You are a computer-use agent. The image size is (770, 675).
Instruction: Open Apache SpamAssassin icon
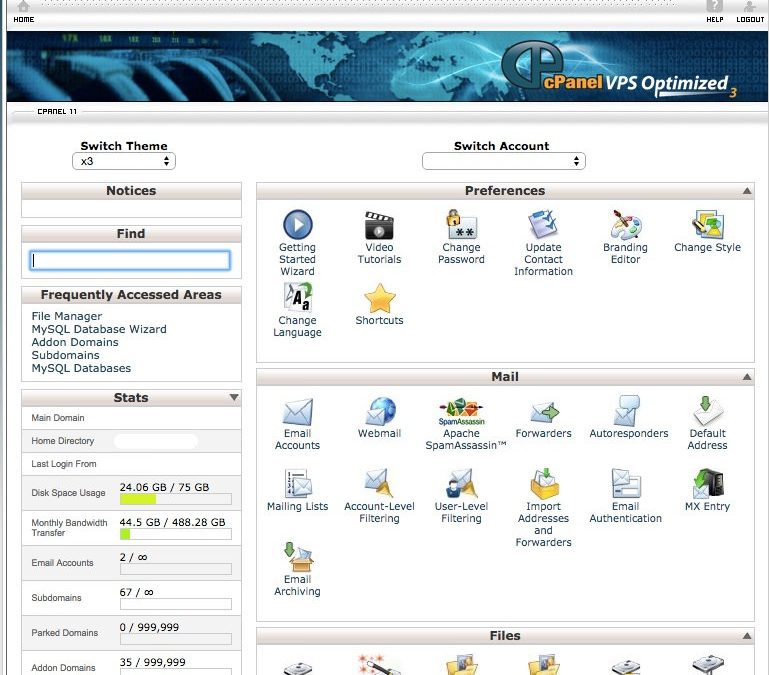(462, 411)
